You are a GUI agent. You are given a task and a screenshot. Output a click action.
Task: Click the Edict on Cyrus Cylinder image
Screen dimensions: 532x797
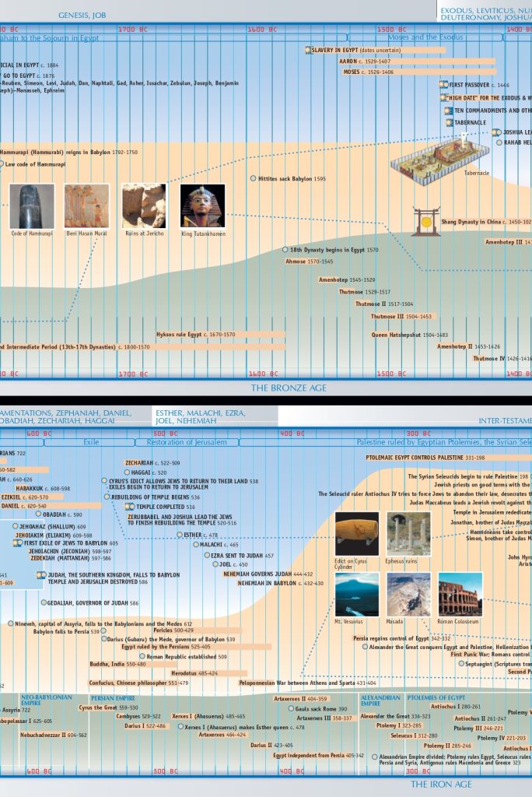(357, 534)
